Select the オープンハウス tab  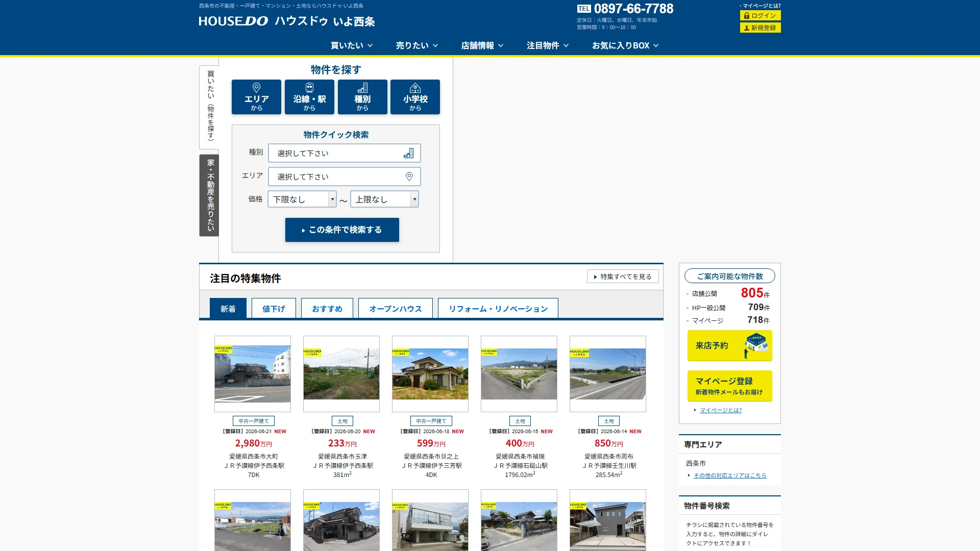click(x=396, y=308)
